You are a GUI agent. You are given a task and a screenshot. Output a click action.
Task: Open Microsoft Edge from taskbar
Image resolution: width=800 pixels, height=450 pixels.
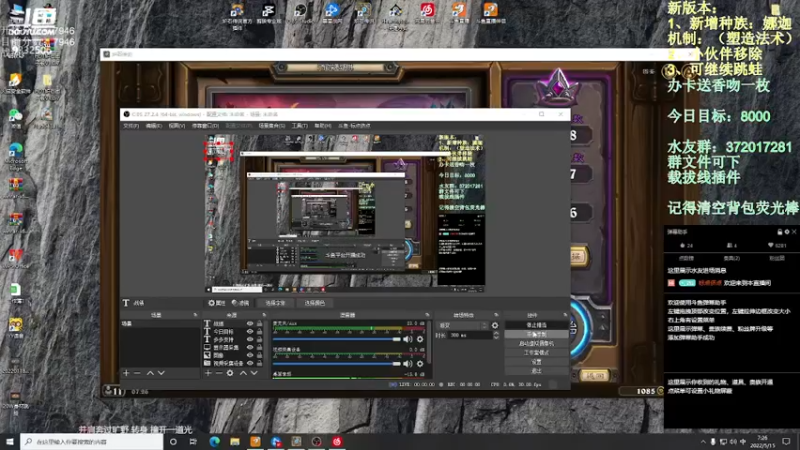click(x=214, y=441)
